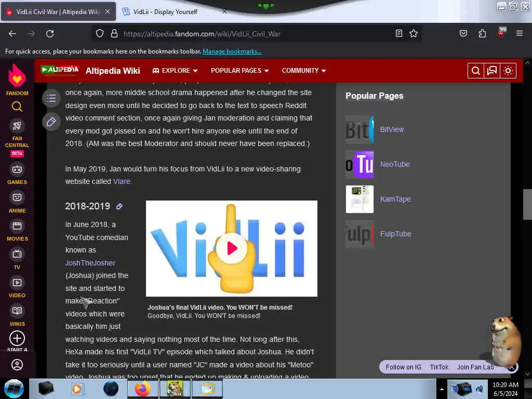Open Wikis in Fandom sidebar
Viewport: 532px width, 399px height.
(x=17, y=311)
